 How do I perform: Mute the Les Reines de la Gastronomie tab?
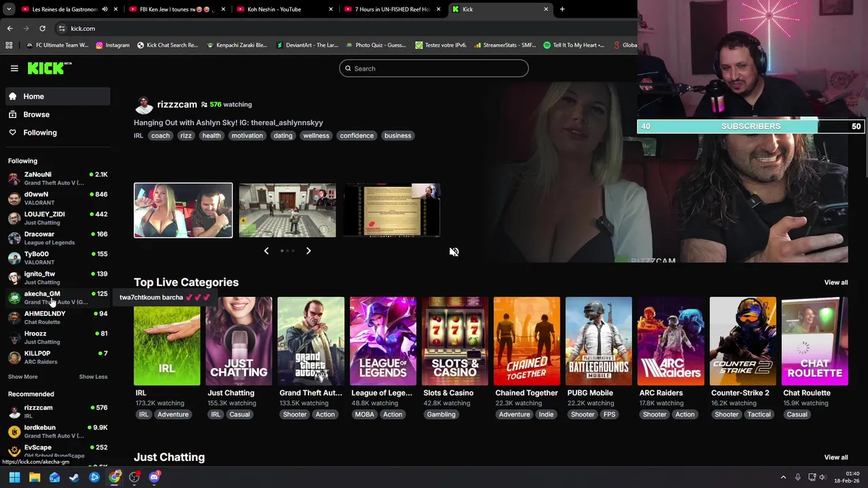point(104,9)
